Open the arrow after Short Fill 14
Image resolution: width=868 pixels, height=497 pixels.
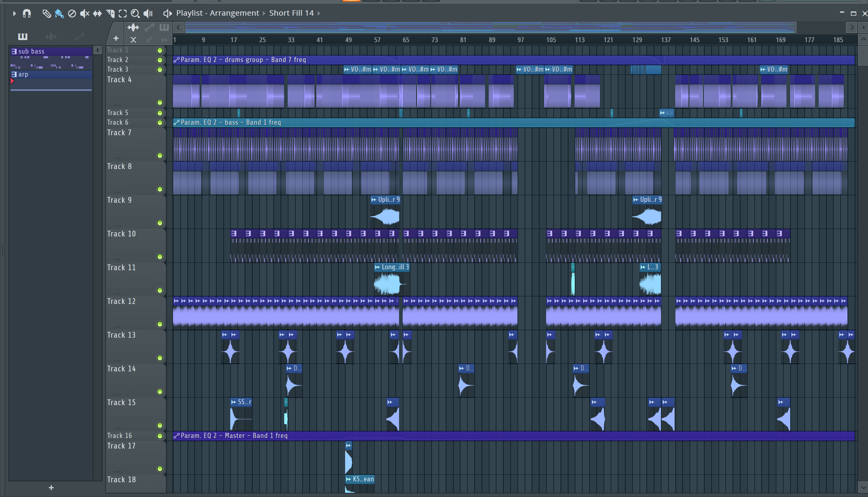(x=319, y=13)
